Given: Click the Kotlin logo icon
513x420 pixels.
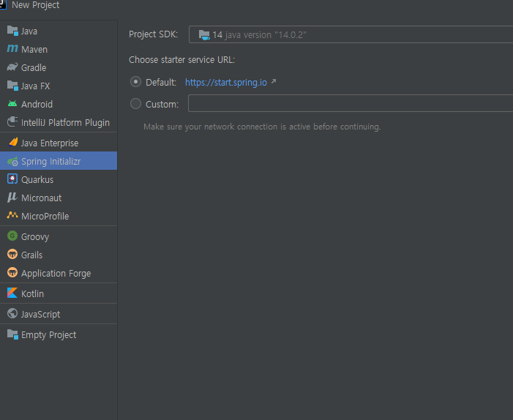Looking at the screenshot, I should point(12,293).
